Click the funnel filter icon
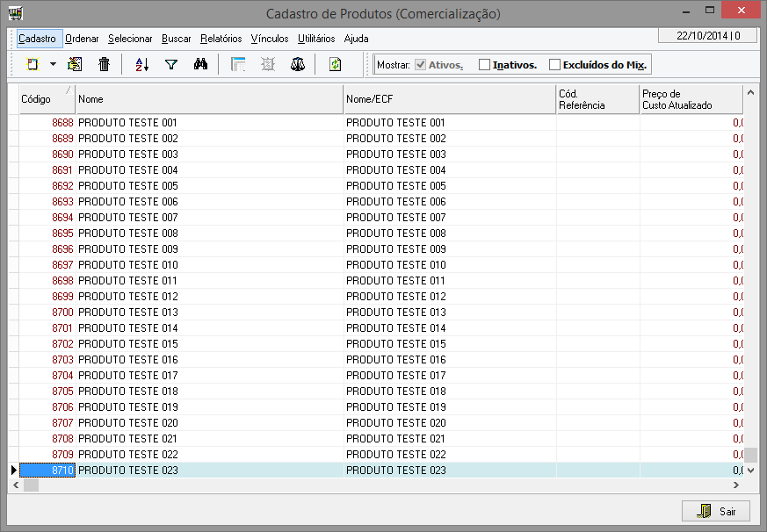This screenshot has width=767, height=532. (x=171, y=64)
